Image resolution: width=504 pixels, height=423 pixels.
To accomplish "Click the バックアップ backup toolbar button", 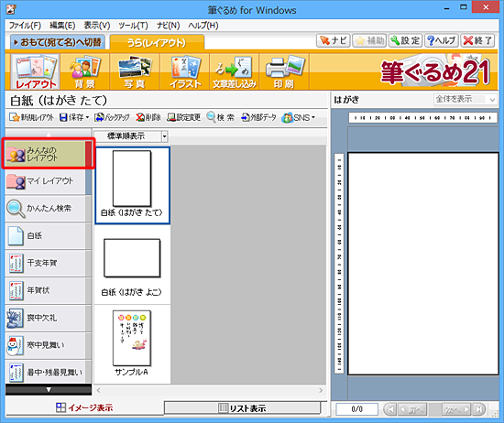I will [x=112, y=117].
